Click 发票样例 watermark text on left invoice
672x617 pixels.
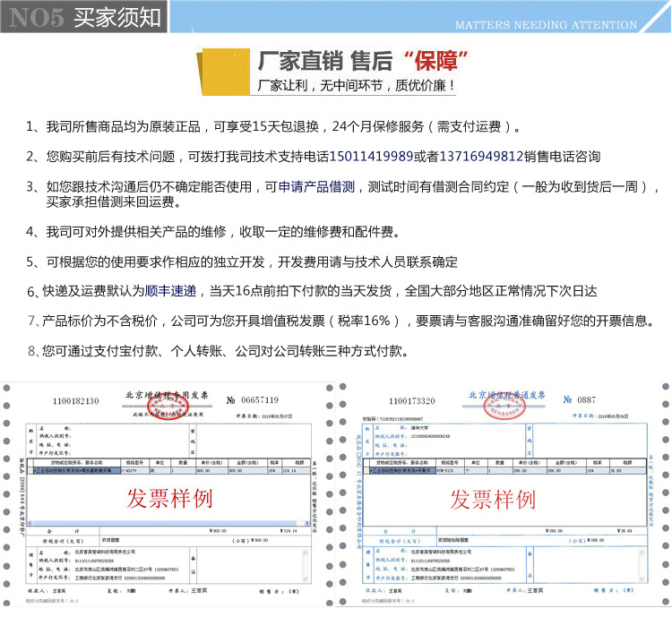point(169,499)
